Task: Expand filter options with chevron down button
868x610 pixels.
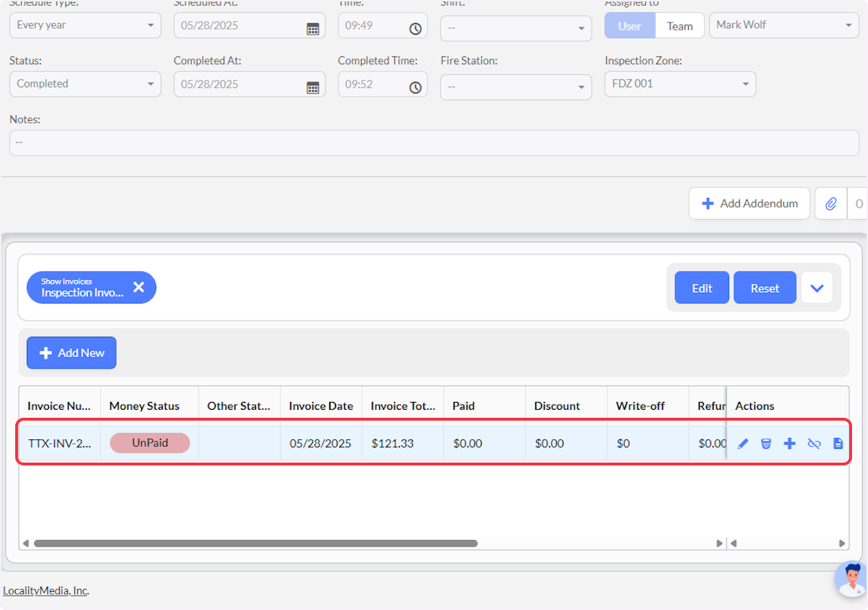Action: click(817, 288)
